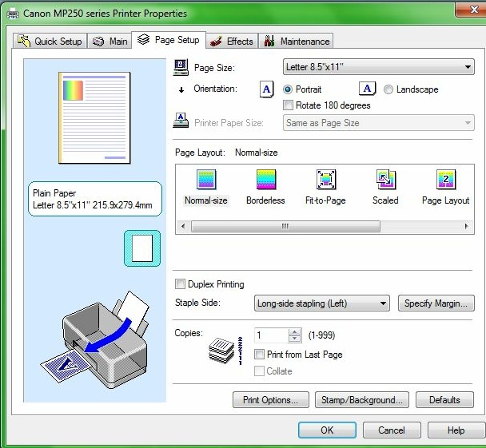Image resolution: width=486 pixels, height=448 pixels.
Task: Click the document preview thumbnail
Action: tap(94, 117)
